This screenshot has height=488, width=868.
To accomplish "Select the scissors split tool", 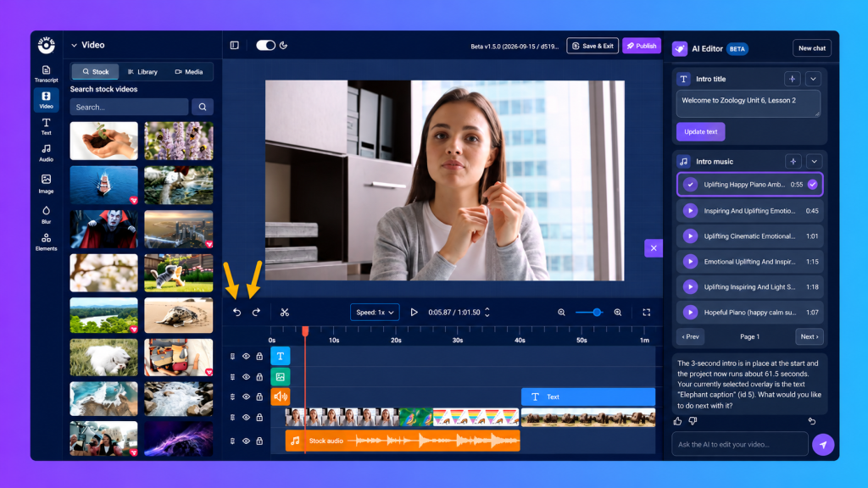I will click(x=285, y=312).
